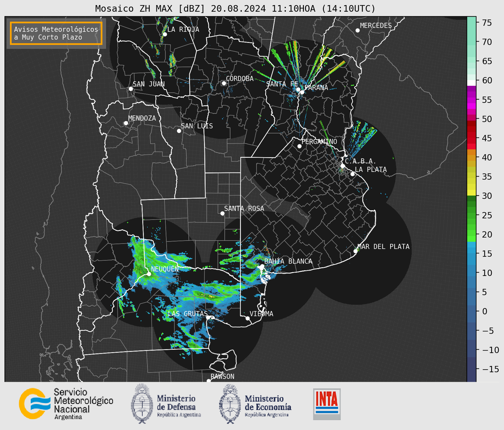Click the San Juan city dot
Screen dimensions: 504x430
click(131, 89)
